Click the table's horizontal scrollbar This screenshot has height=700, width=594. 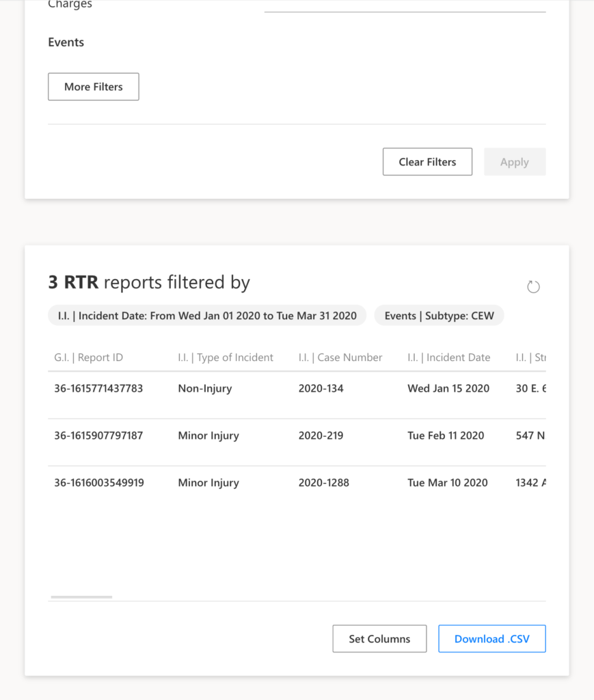[81, 597]
